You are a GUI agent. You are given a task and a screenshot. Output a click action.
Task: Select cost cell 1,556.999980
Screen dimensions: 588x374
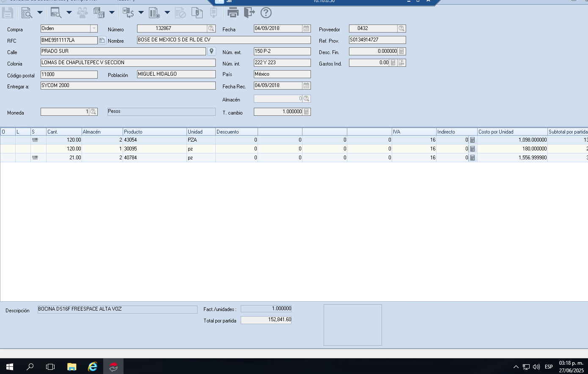(512, 158)
